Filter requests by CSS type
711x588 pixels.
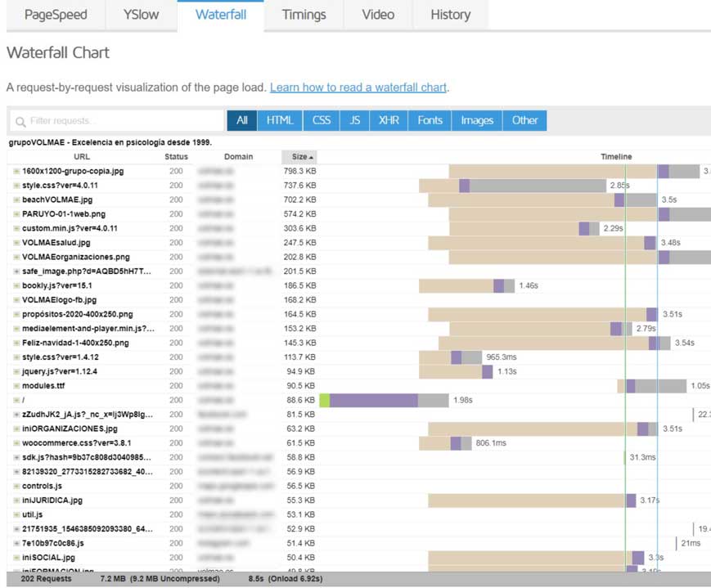click(x=322, y=120)
